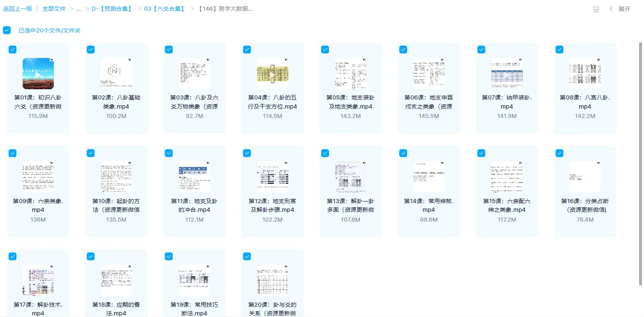Open video thumbnail of 第01课 初识八卦六爻
This screenshot has height=317, width=644.
(38, 74)
